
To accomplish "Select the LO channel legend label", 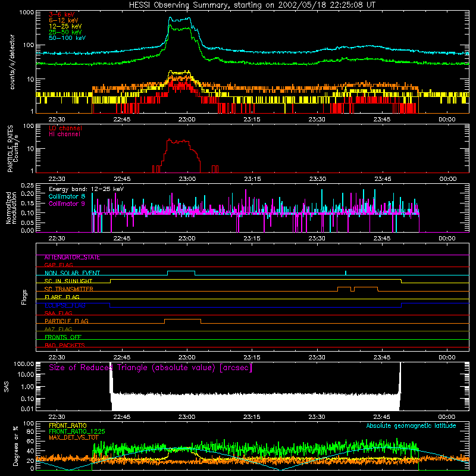I will tap(65, 128).
